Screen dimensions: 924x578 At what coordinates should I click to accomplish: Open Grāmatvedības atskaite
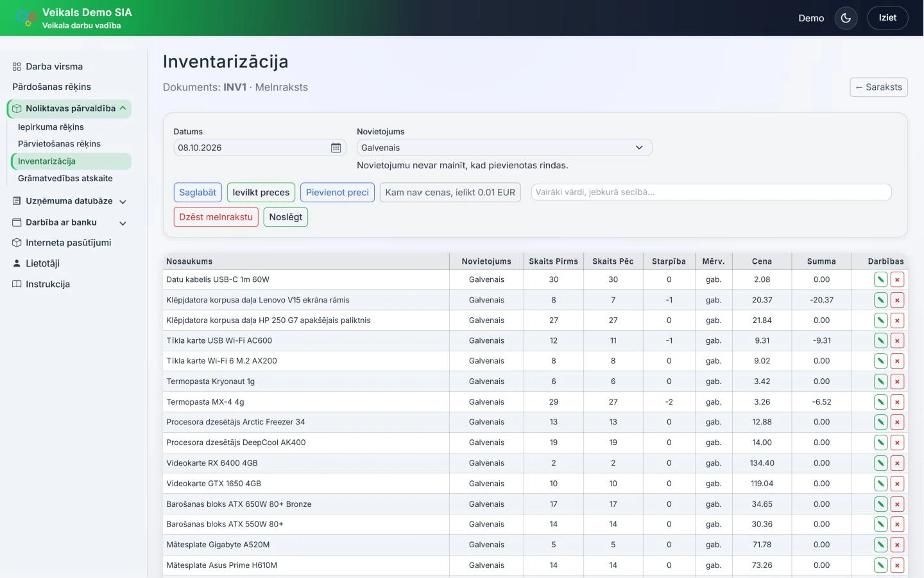pos(65,179)
